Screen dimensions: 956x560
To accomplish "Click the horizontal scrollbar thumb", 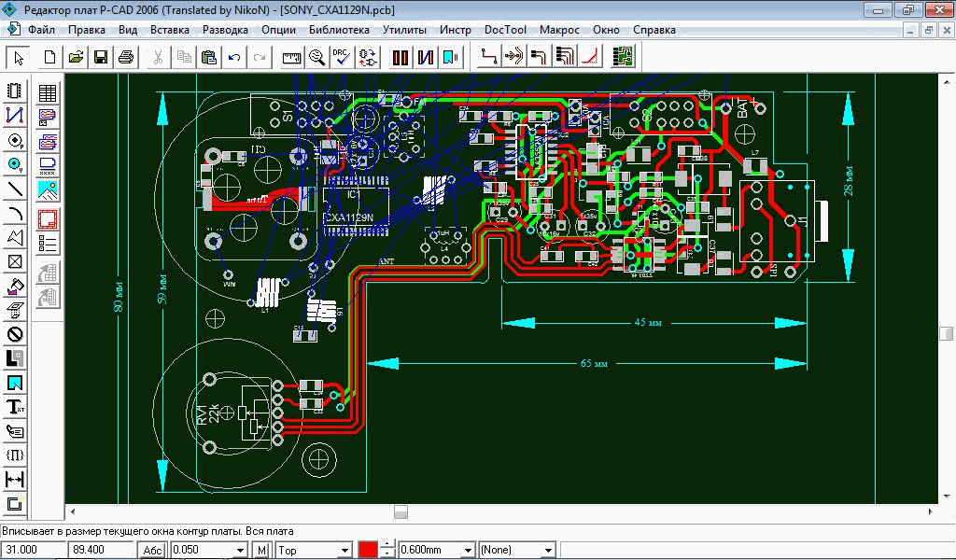I will (401, 511).
